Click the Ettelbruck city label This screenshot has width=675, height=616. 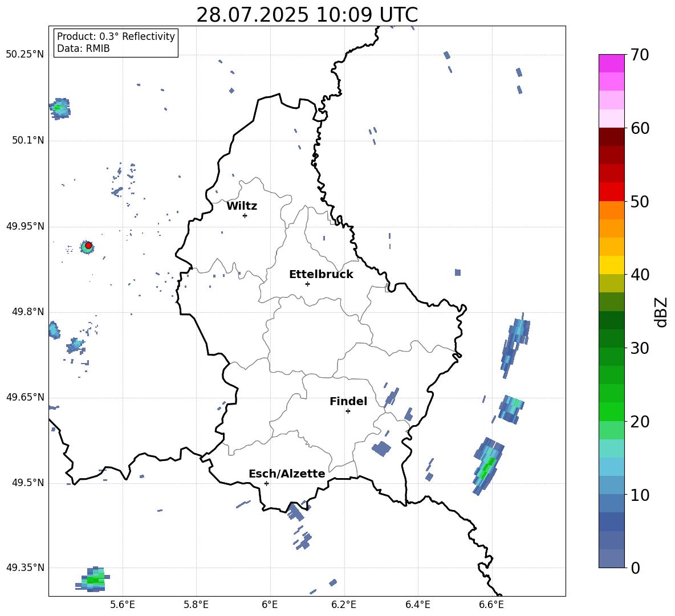321,275
